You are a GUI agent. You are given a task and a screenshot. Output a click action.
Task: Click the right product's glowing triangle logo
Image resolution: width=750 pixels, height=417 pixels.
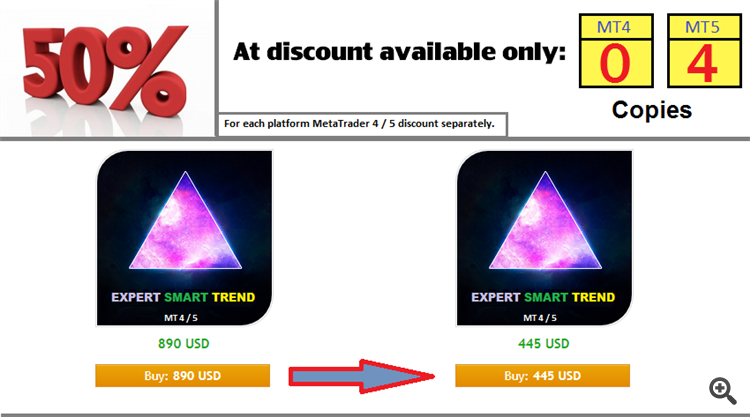[x=545, y=220]
